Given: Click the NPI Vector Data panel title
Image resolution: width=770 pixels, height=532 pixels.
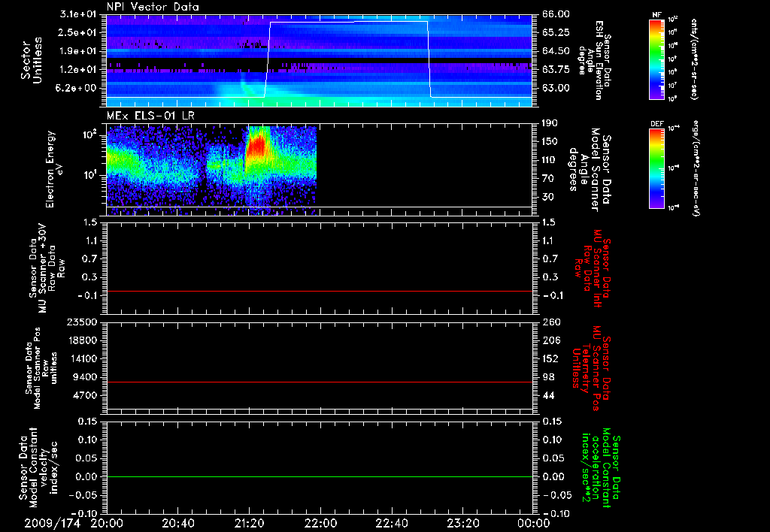Looking at the screenshot, I should point(153,7).
